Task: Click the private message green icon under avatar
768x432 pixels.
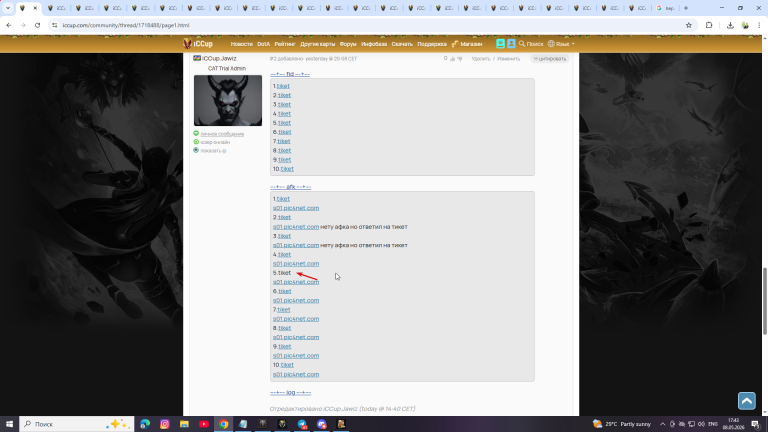Action: coord(196,133)
